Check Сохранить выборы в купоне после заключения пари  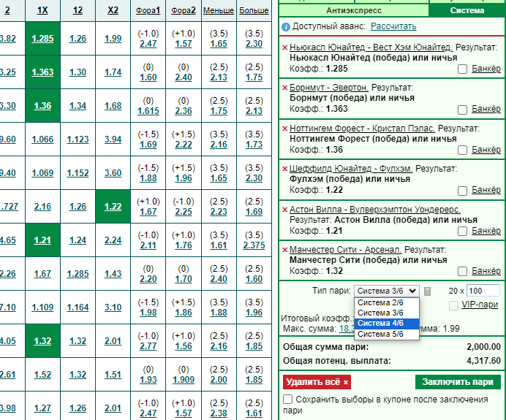(x=287, y=400)
